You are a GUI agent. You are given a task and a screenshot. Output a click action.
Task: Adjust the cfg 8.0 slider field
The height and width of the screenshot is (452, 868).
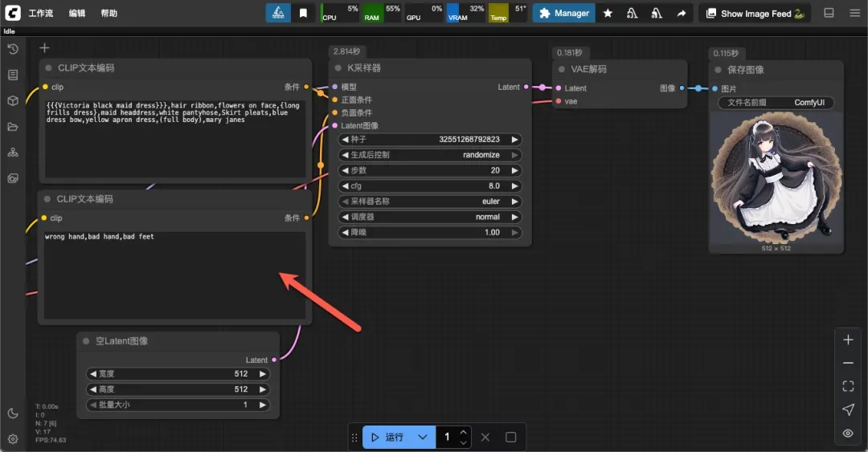coord(430,186)
